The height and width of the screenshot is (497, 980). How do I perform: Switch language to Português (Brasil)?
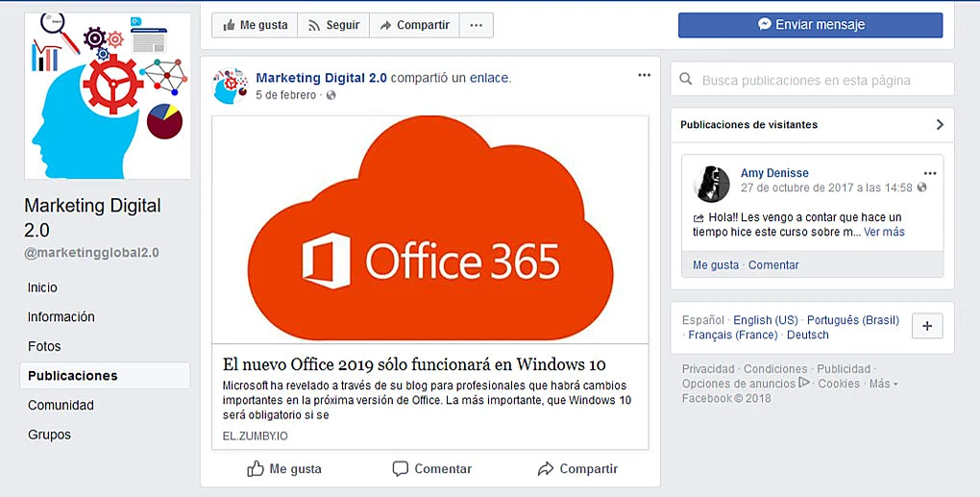[852, 320]
